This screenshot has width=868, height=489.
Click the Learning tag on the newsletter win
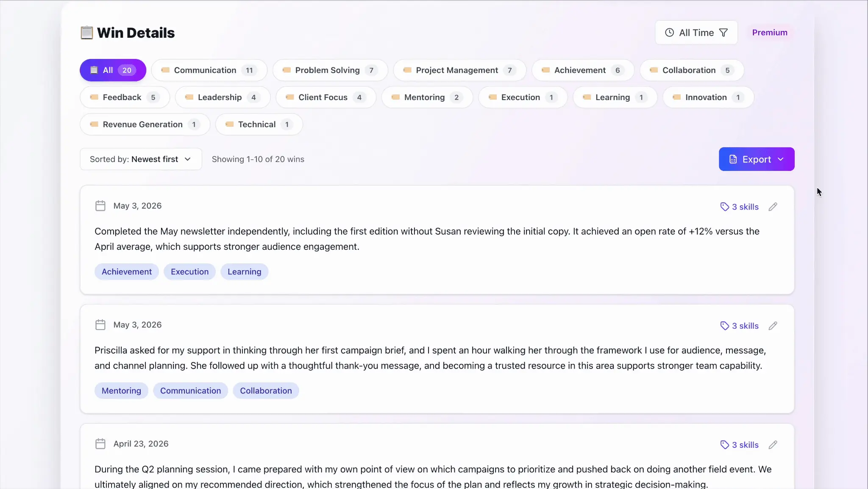[x=244, y=271]
